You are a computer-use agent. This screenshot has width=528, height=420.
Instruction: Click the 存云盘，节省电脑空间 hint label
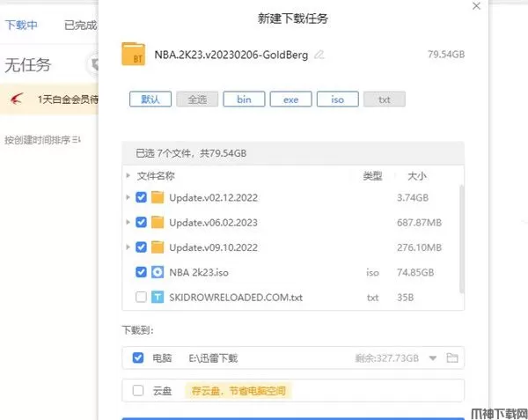(x=238, y=391)
